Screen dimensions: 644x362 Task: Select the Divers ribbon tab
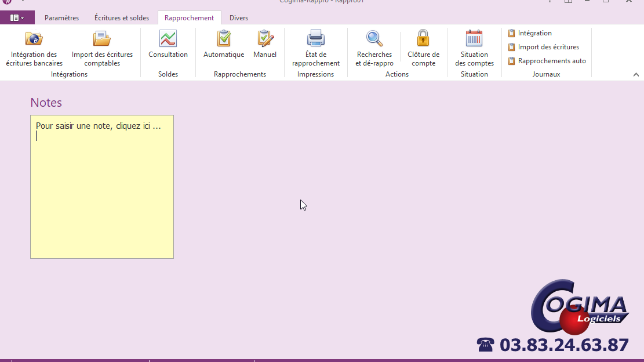(239, 18)
